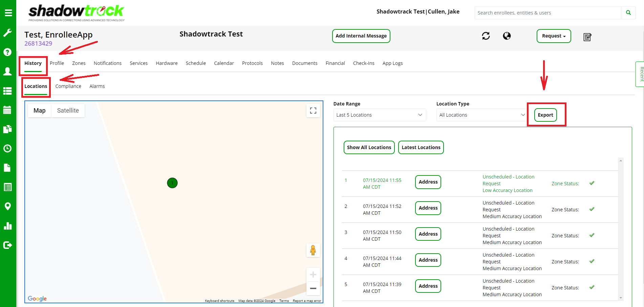644x307 pixels.
Task: Open the Check-Ins tab
Action: point(364,63)
